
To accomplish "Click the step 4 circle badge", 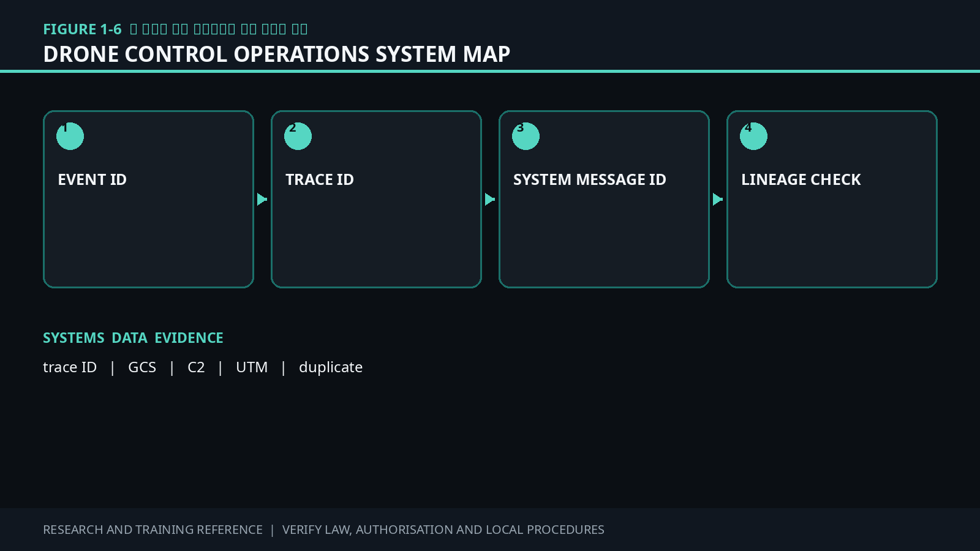I will point(753,136).
